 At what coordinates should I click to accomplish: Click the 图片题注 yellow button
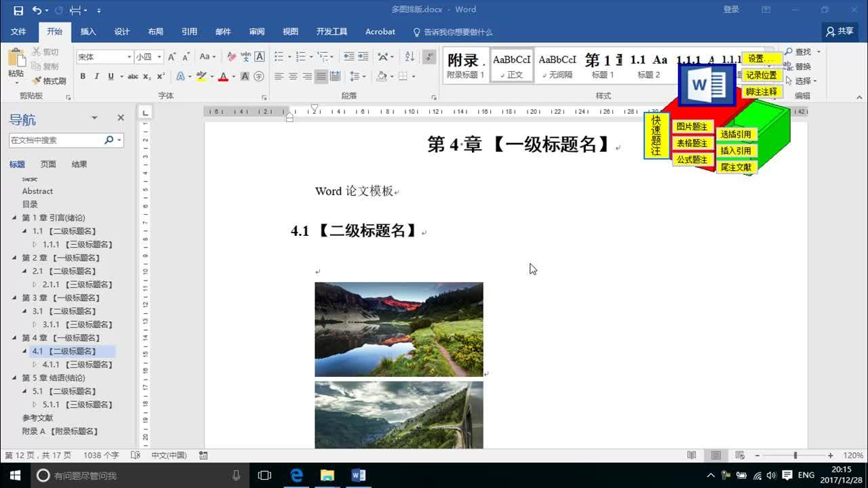[692, 127]
